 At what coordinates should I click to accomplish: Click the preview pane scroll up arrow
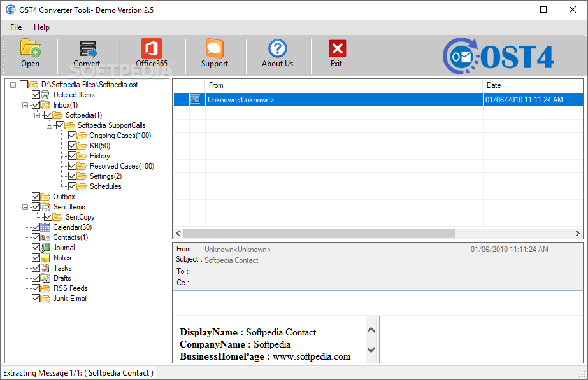(x=371, y=330)
